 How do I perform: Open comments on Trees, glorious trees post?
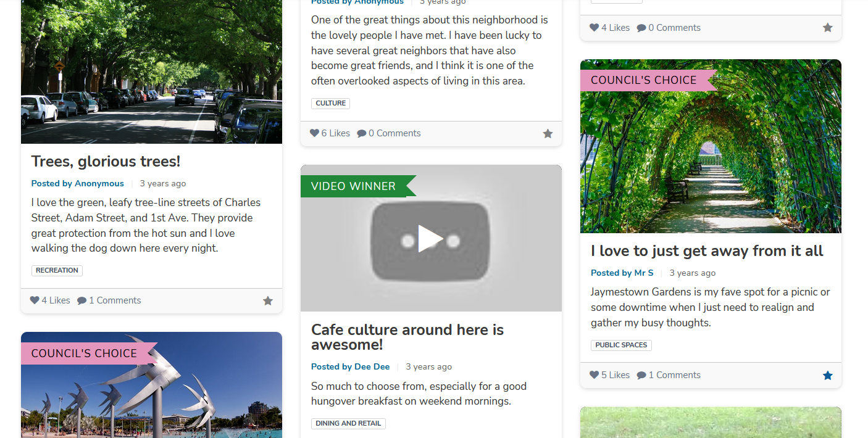(x=82, y=300)
